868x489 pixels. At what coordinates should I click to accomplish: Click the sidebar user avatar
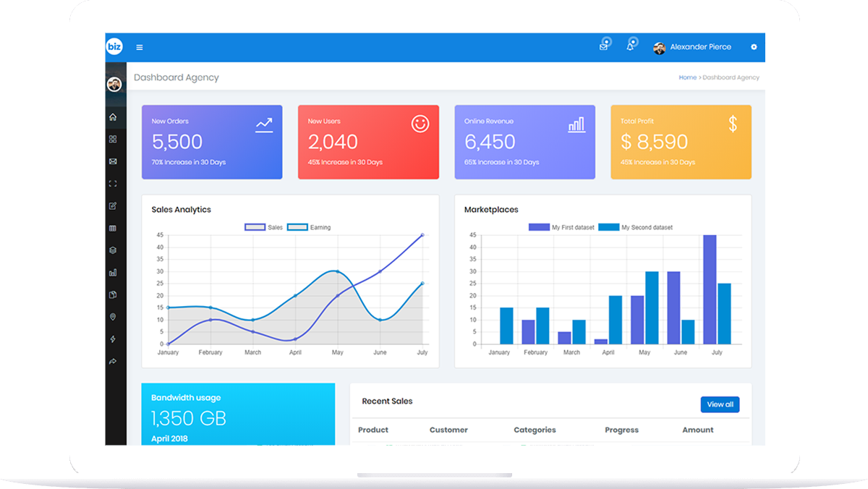[x=114, y=85]
